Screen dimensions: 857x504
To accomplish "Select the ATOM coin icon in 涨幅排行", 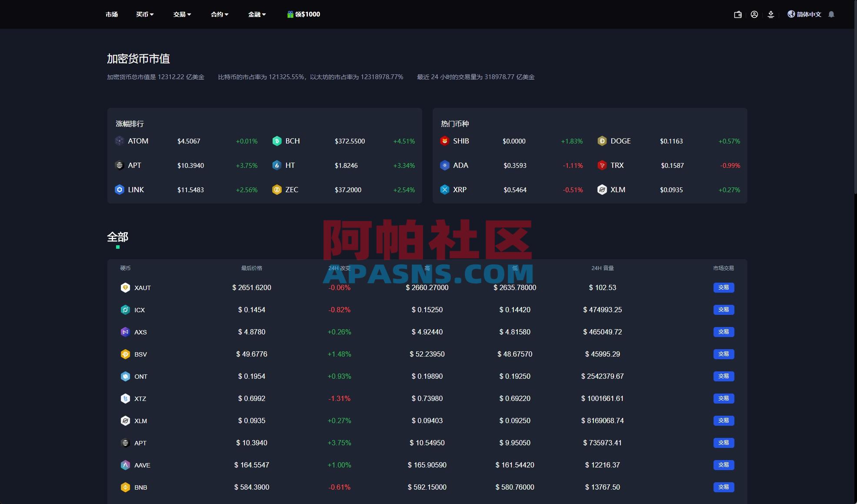I will [119, 141].
